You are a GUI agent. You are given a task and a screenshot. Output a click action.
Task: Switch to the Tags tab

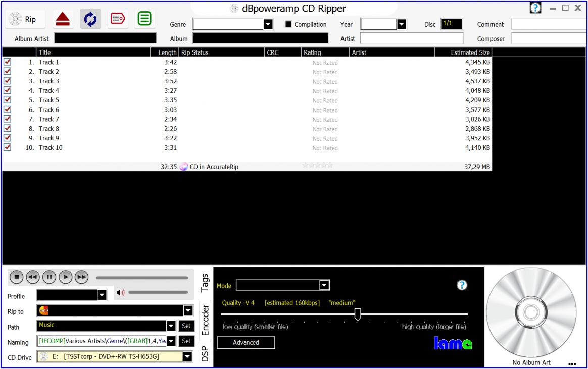[205, 283]
